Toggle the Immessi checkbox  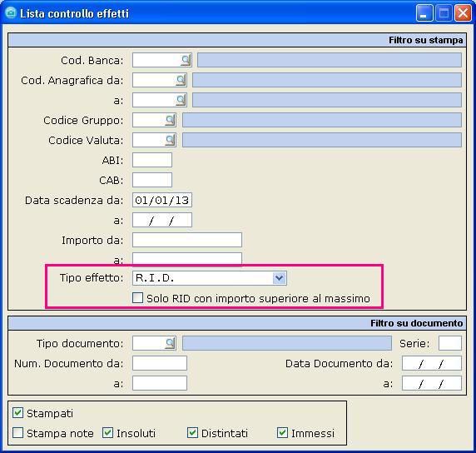pos(282,433)
